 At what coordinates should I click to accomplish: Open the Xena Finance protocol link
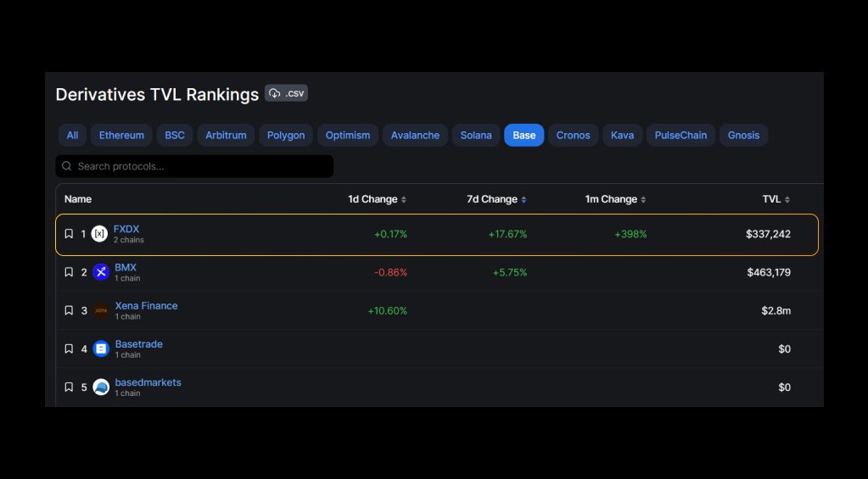pyautogui.click(x=146, y=305)
